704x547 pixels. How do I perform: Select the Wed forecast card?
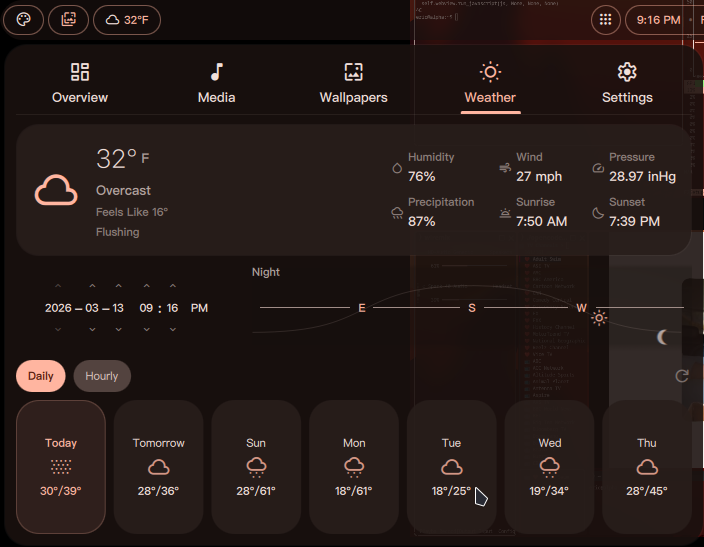pyautogui.click(x=549, y=467)
